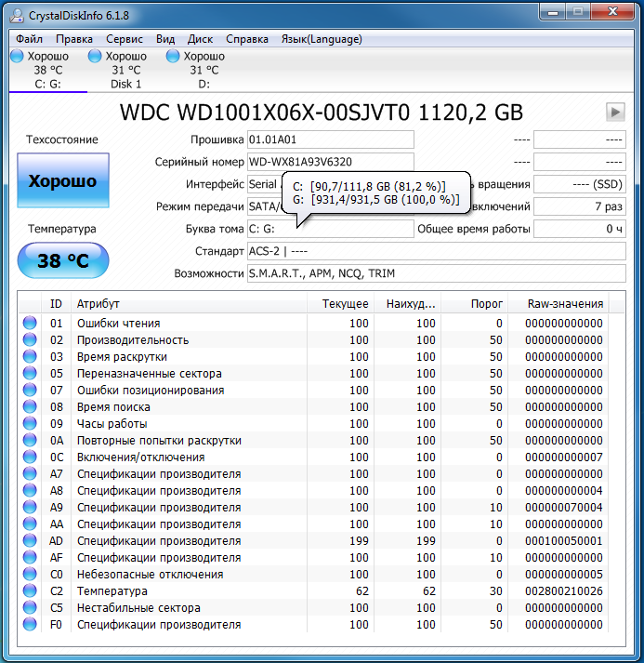Click the Температура attribute name in table
Image resolution: width=644 pixels, height=663 pixels.
click(112, 591)
